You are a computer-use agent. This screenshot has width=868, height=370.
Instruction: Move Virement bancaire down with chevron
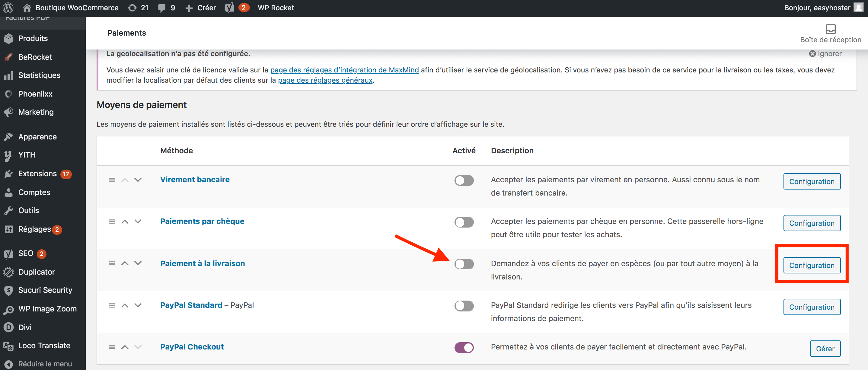(x=138, y=180)
